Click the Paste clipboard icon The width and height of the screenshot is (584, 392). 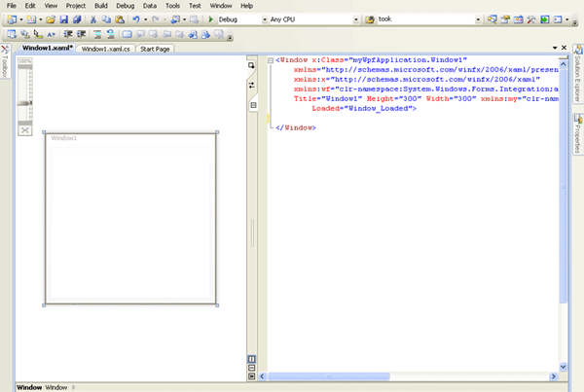(x=118, y=19)
